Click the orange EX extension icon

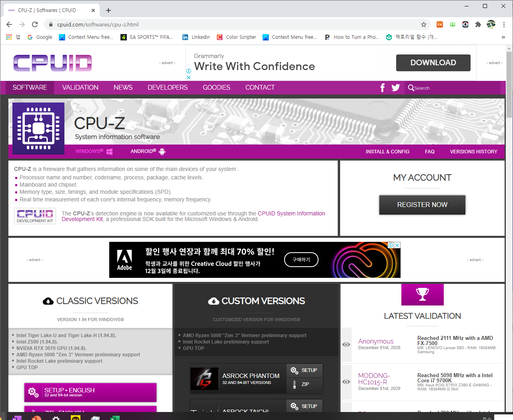tap(440, 24)
